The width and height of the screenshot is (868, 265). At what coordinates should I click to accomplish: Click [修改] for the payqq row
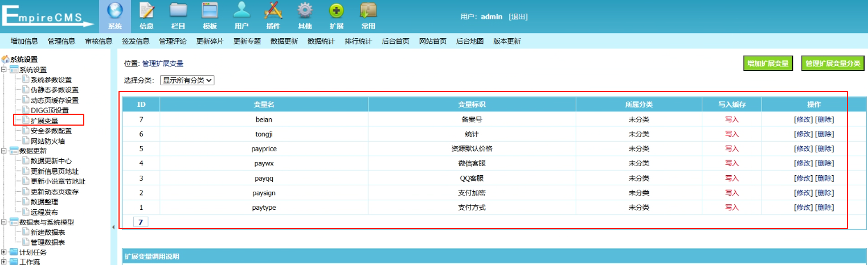(804, 178)
